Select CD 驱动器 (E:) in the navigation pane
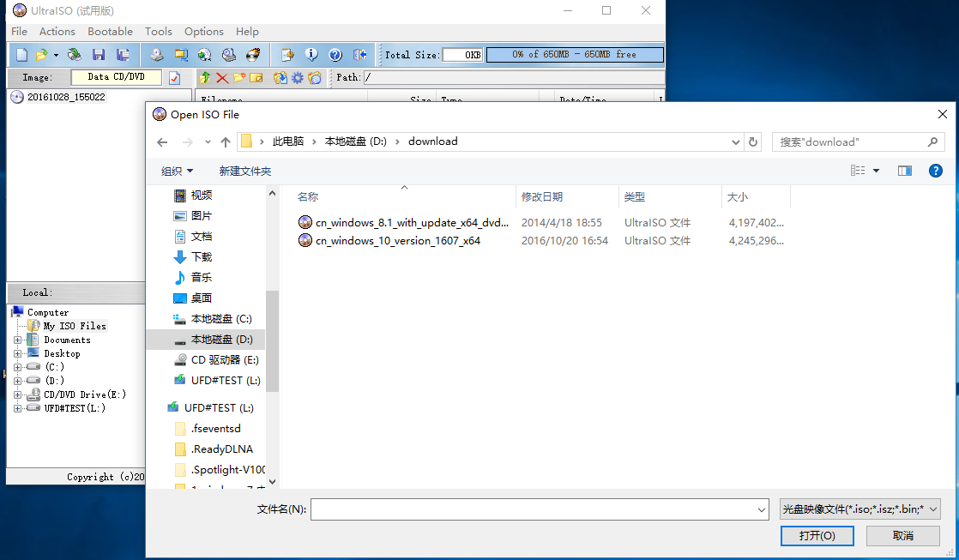 pyautogui.click(x=225, y=360)
